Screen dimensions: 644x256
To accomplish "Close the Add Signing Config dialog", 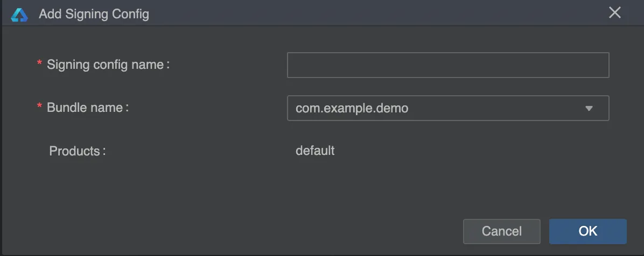I will click(614, 13).
